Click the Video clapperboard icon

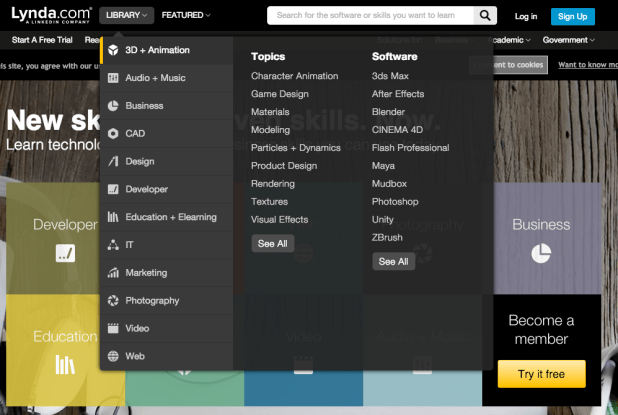[113, 328]
